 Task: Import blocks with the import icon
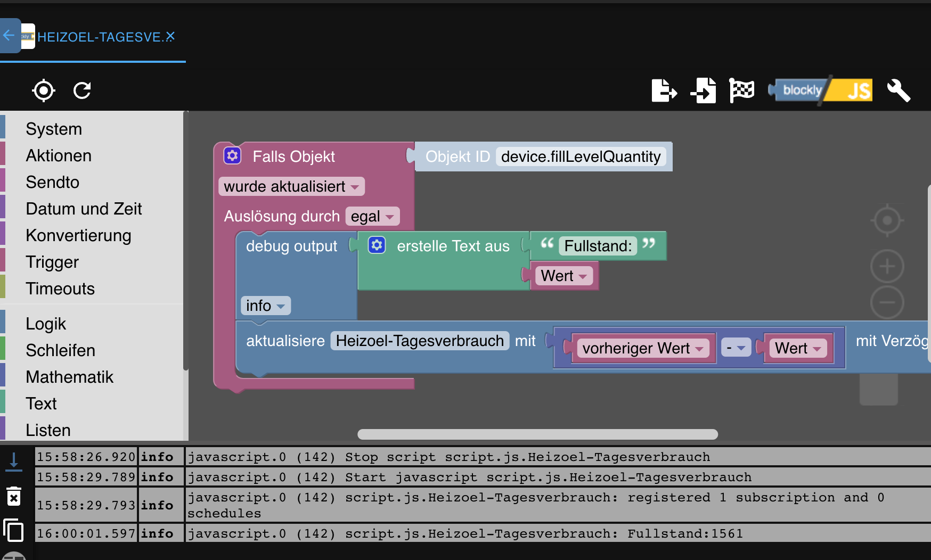[703, 90]
